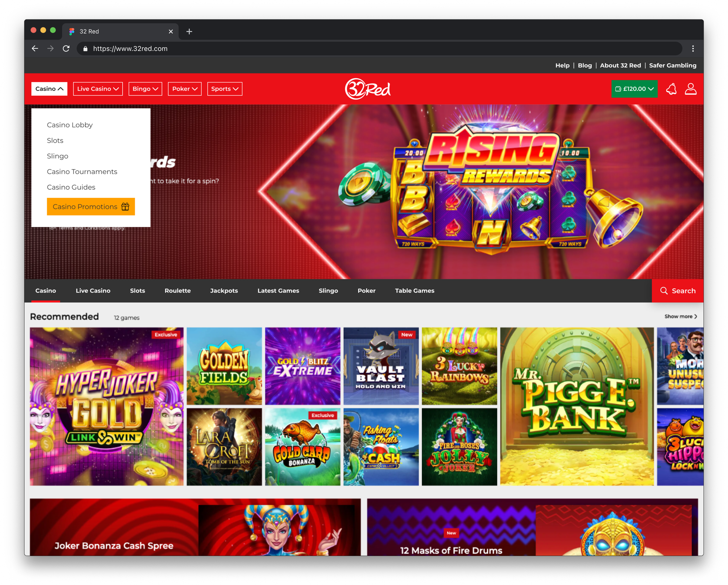Viewport: 728px width, 585px height.
Task: Collapse the Casino dropdown menu
Action: (49, 89)
